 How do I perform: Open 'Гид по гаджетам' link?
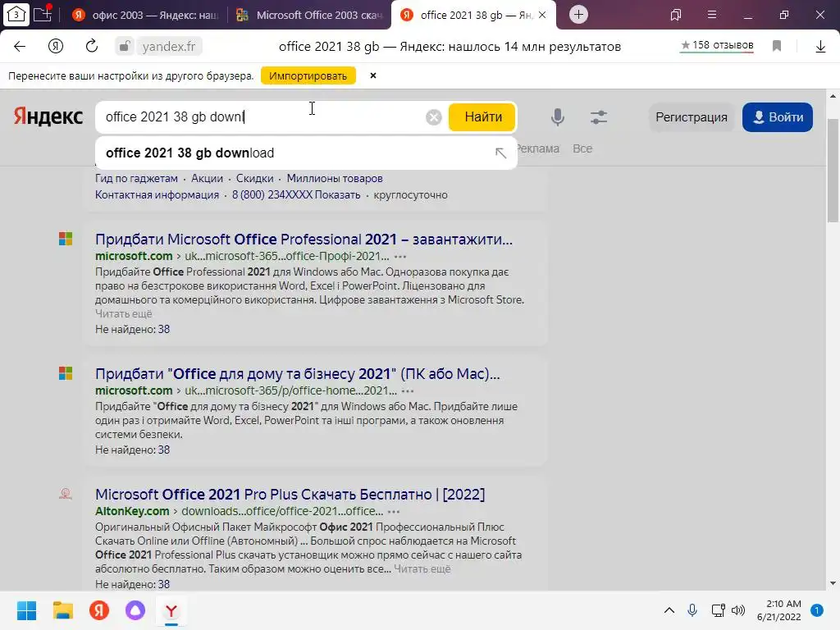coord(137,178)
